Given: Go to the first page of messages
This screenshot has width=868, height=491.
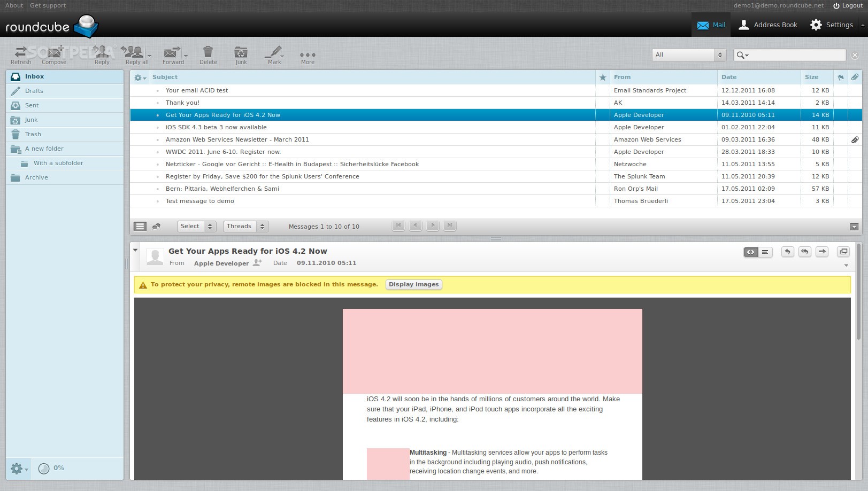Looking at the screenshot, I should pyautogui.click(x=398, y=226).
